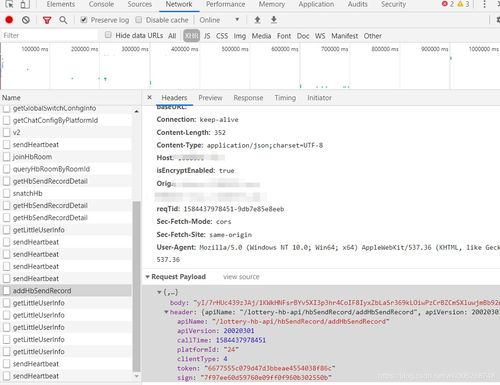Open the Audits panel tab
The height and width of the screenshot is (385, 500).
coord(357,4)
